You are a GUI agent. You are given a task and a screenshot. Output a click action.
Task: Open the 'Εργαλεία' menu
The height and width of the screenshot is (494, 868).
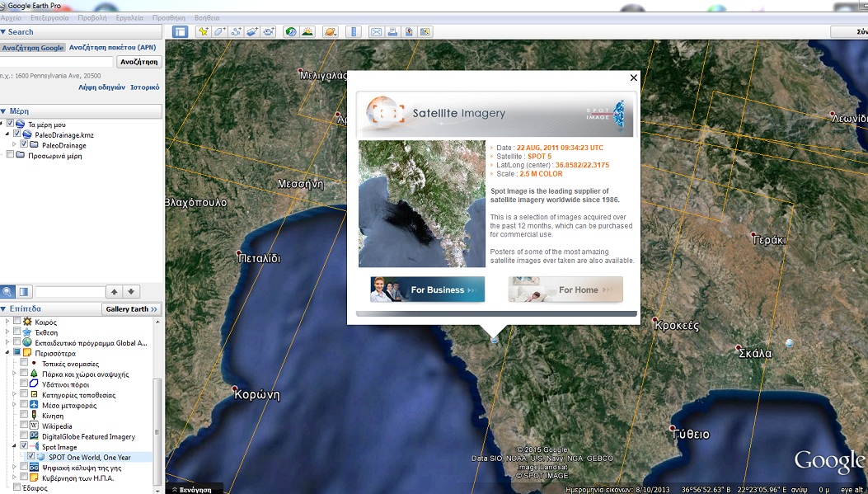tap(129, 17)
